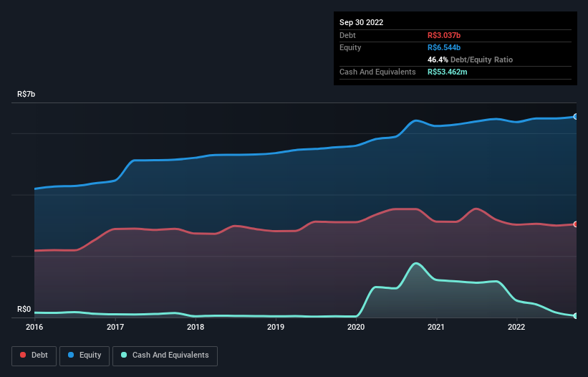Select the 2019 x-axis label
The image size is (588, 377).
276,327
